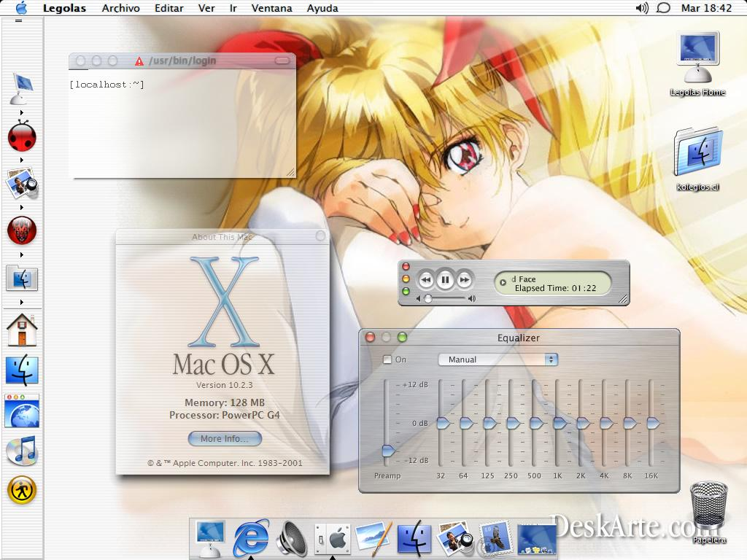Screen dimensions: 747x560
Task: Click the yellow iTunes player minimize button
Action: tap(406, 279)
